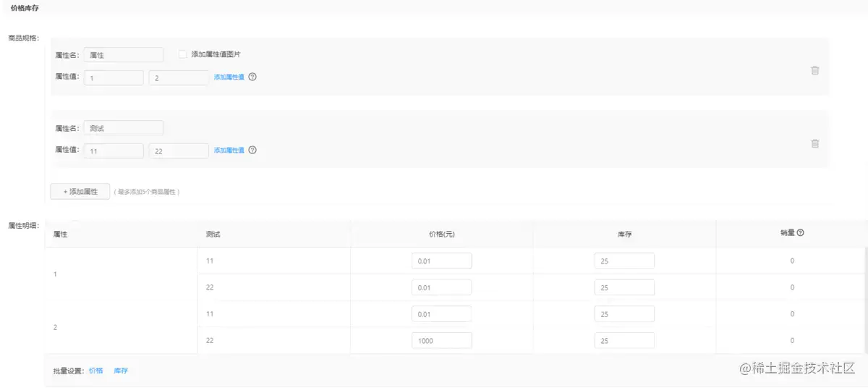868x388 pixels.
Task: Click the 属性 column header in table
Action: click(x=61, y=234)
